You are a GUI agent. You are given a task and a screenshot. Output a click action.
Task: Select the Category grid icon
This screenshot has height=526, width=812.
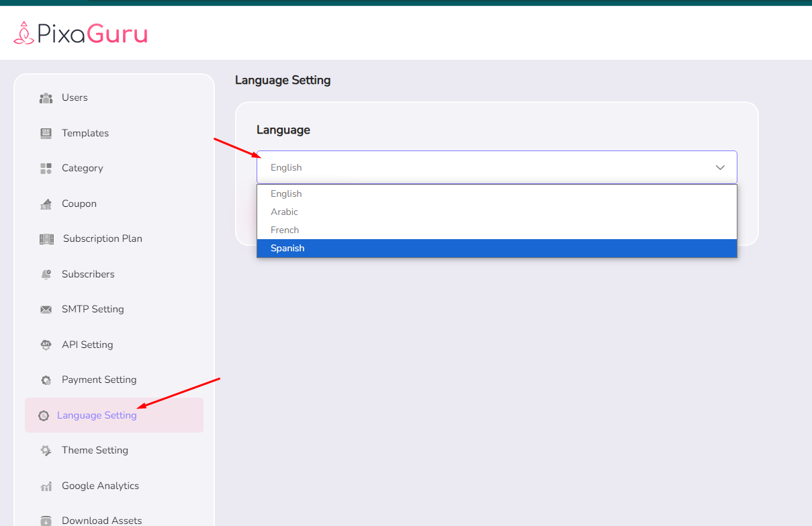[46, 169]
